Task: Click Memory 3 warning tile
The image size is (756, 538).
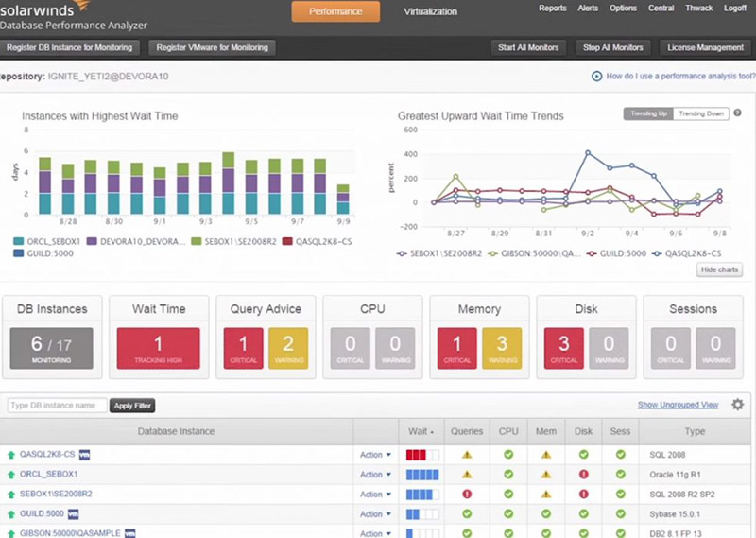Action: pyautogui.click(x=502, y=348)
